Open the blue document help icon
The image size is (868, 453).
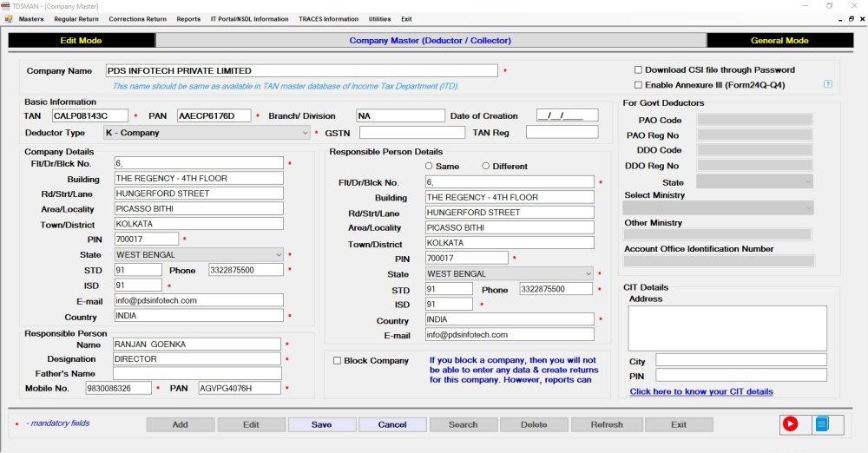[822, 424]
